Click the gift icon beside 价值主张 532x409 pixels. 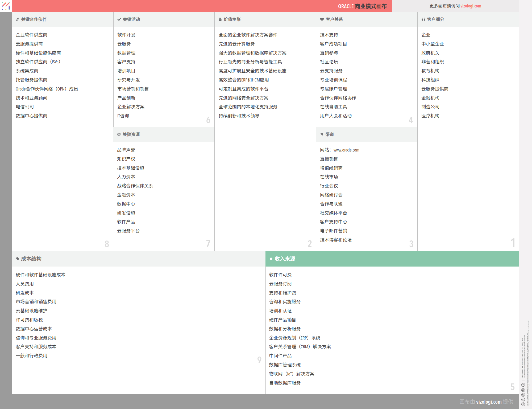point(220,19)
